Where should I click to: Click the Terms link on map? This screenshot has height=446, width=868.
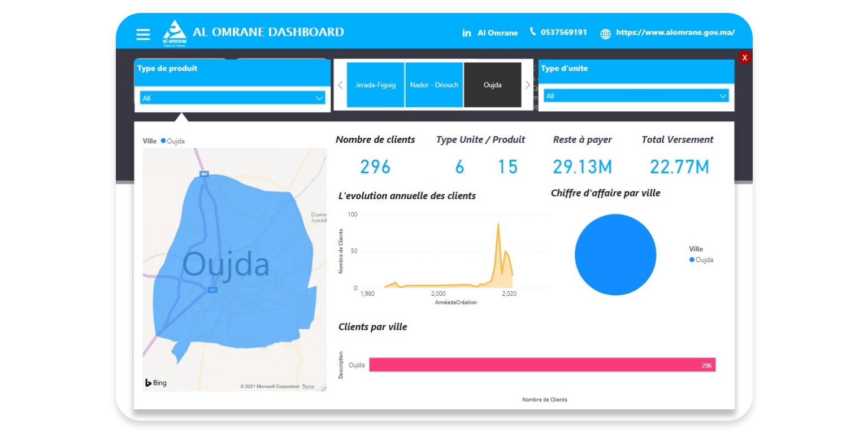[x=308, y=387]
